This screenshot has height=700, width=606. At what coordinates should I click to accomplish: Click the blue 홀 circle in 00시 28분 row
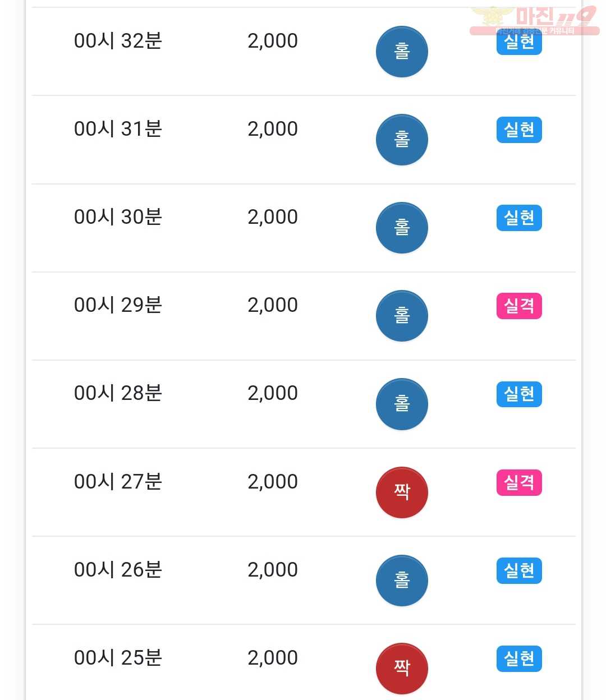pyautogui.click(x=402, y=404)
